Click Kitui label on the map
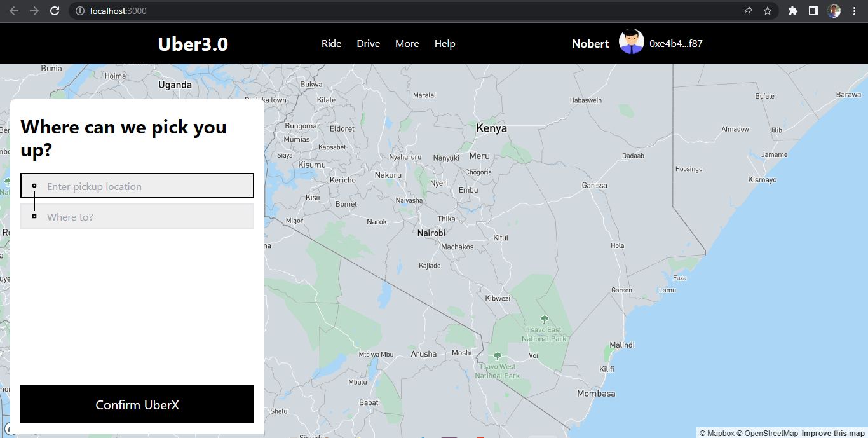The image size is (868, 438). click(x=501, y=238)
